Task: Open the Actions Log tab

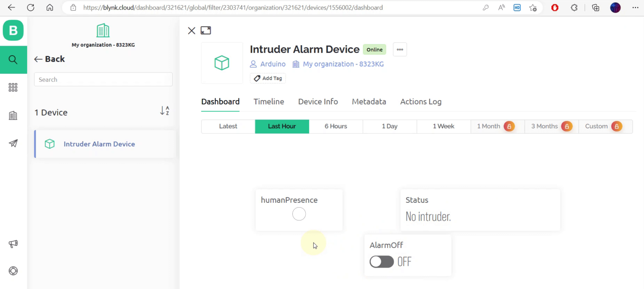Action: point(421,101)
